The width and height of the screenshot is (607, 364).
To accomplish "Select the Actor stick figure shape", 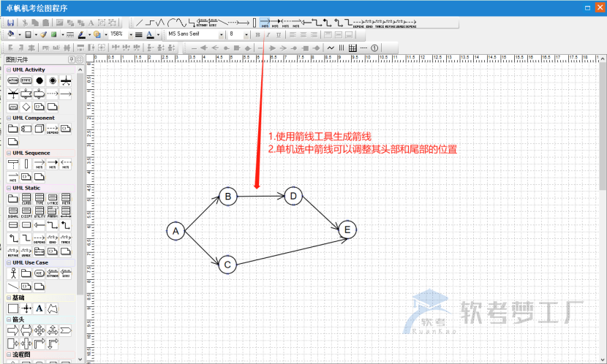I will 12,273.
